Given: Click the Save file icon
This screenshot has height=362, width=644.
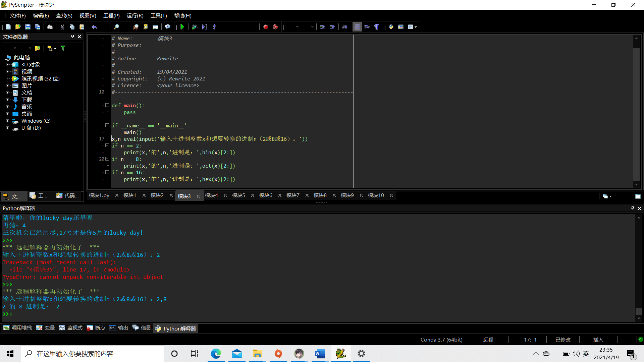Looking at the screenshot, I should (28, 27).
